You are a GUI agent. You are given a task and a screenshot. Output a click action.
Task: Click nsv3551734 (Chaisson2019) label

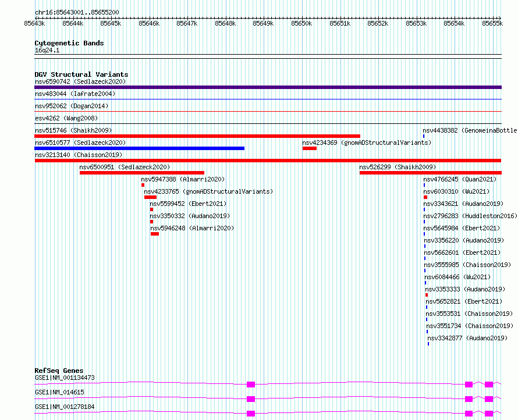coord(470,326)
